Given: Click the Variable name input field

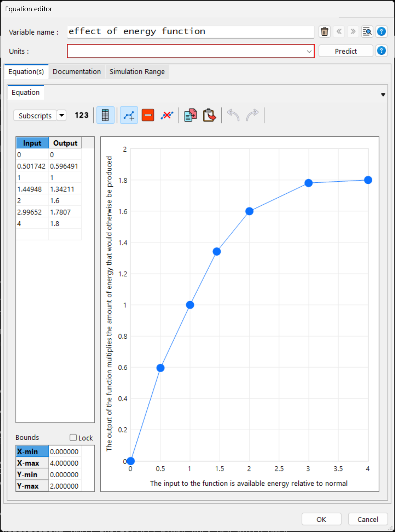Looking at the screenshot, I should pos(190,32).
